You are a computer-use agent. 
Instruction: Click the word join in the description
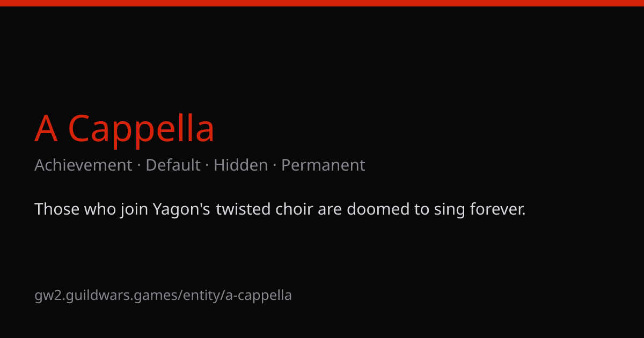[x=134, y=209]
